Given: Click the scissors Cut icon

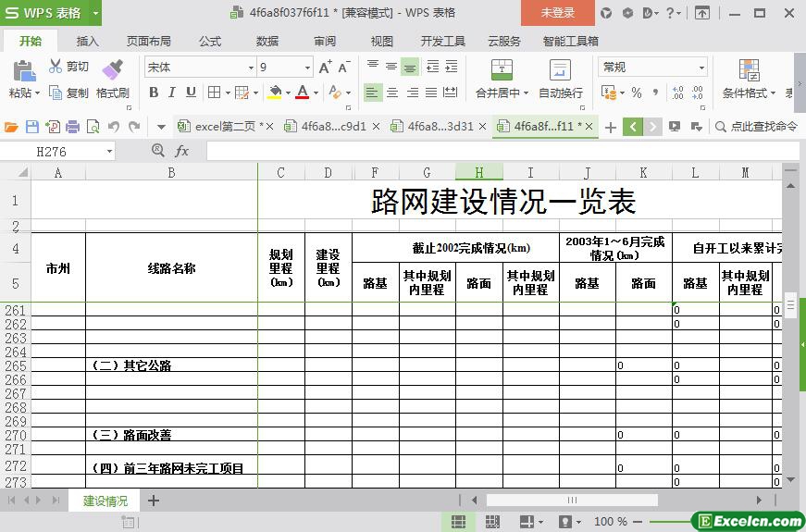Looking at the screenshot, I should click(x=56, y=67).
